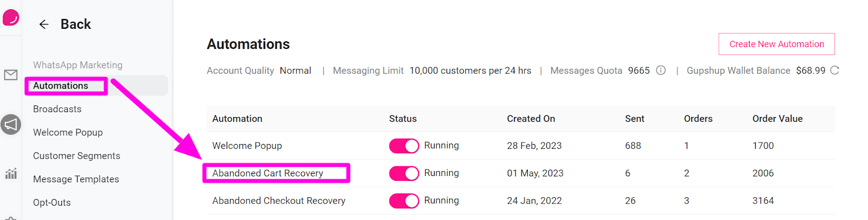Open the Welcome Popup automation in table
This screenshot has width=868, height=220.
[247, 146]
